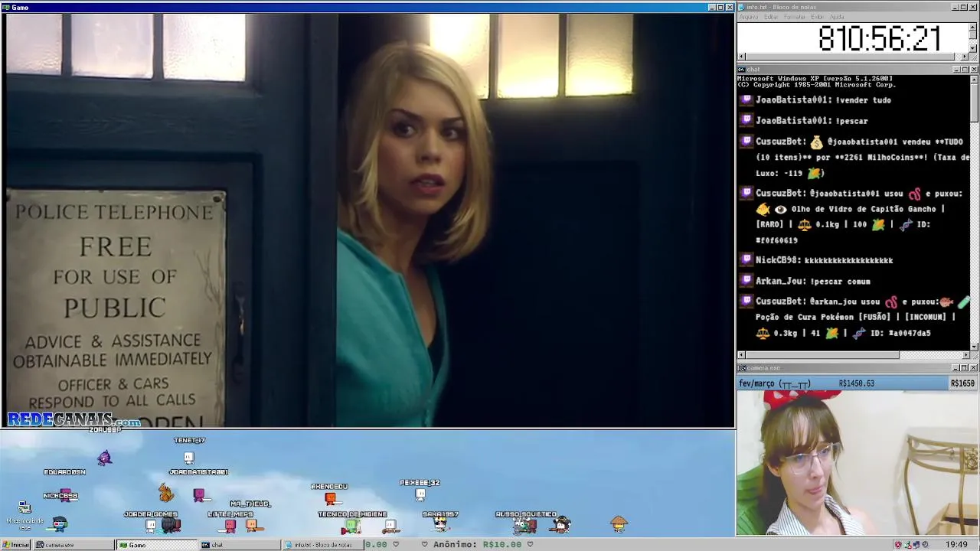The height and width of the screenshot is (551, 980).
Task: Click the 19:49 taskbar clock
Action: tap(956, 545)
